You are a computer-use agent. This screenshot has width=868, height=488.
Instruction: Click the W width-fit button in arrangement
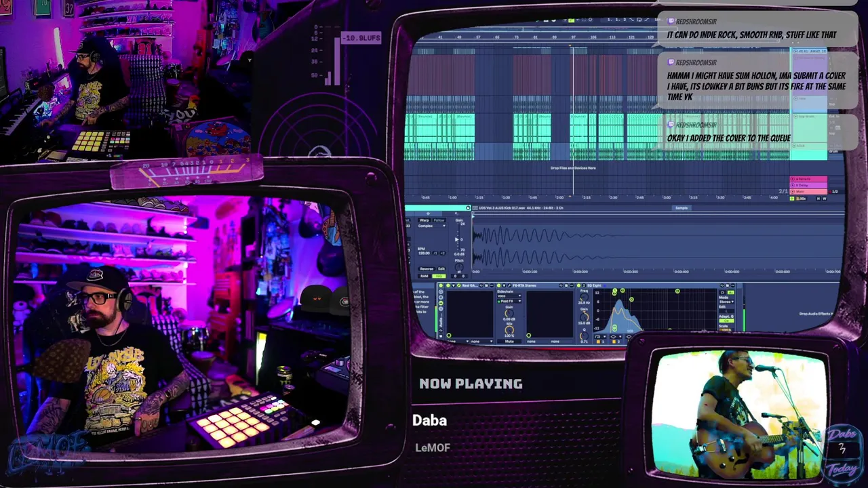click(825, 199)
